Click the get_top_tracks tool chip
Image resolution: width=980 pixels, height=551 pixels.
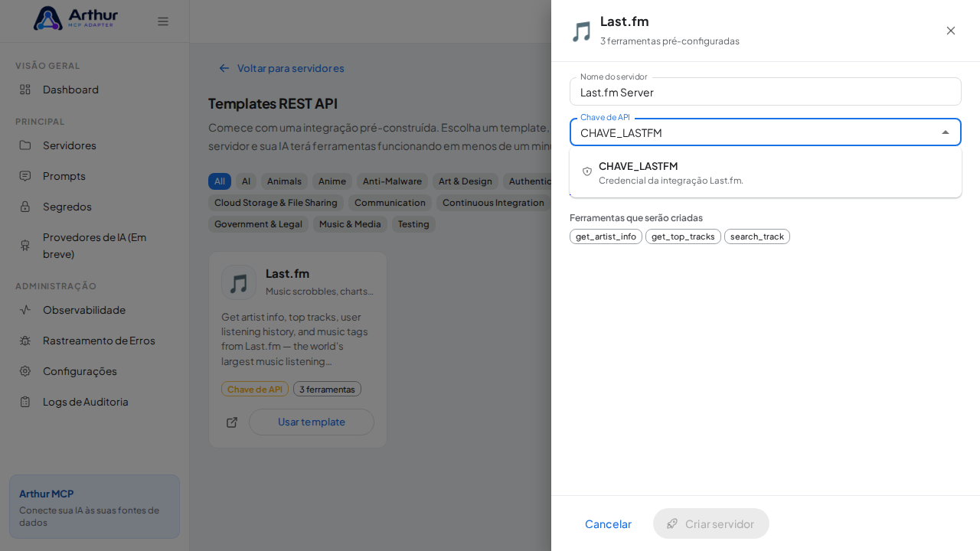pos(683,236)
